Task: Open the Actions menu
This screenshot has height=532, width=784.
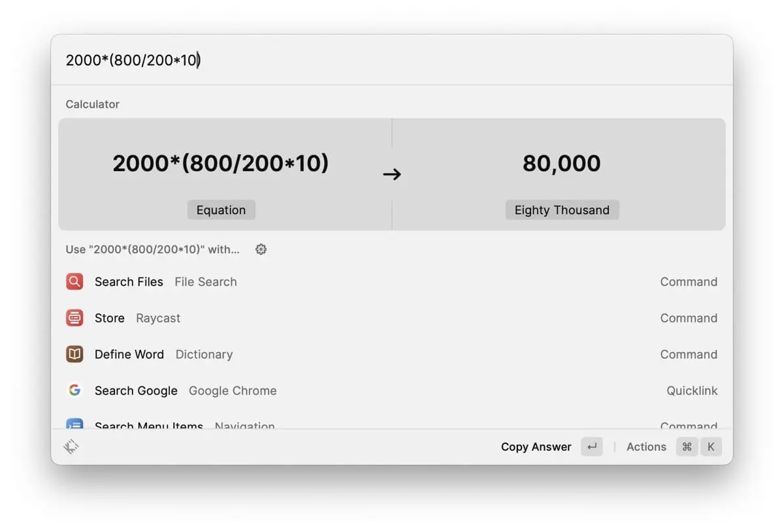Action: [x=646, y=447]
